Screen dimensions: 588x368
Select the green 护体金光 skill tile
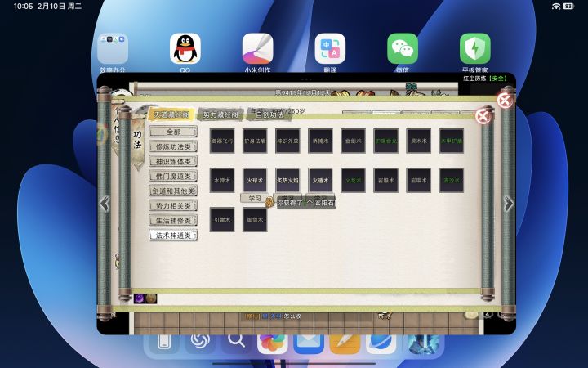point(385,141)
